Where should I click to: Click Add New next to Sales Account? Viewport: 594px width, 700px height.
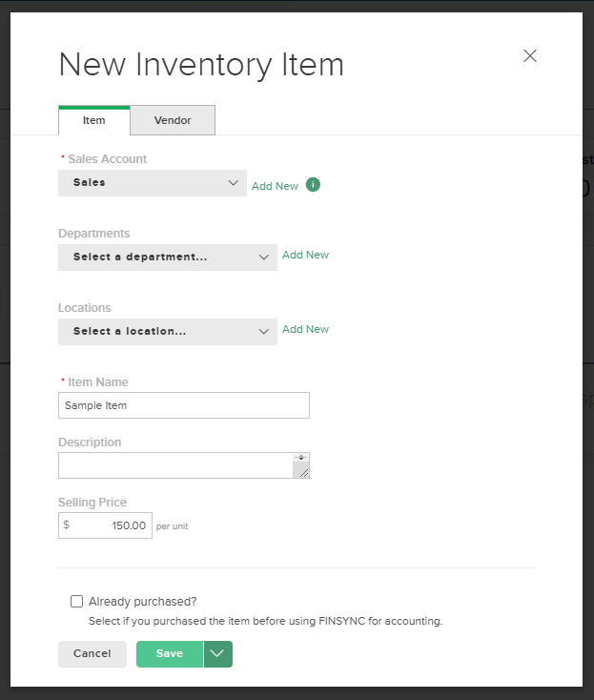(275, 186)
